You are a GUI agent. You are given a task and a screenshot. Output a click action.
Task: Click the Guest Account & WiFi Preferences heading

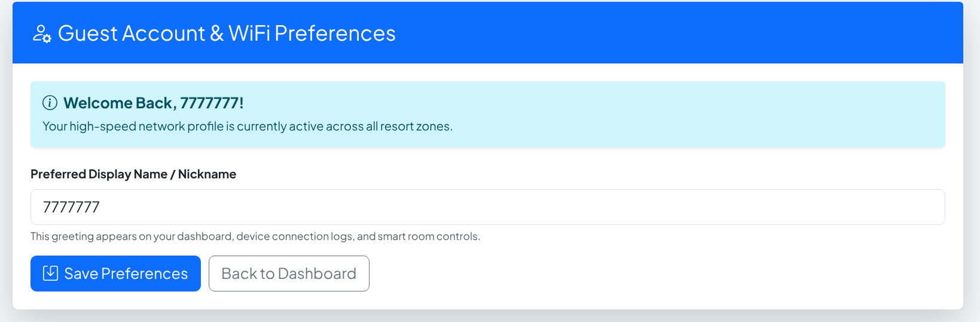point(227,34)
